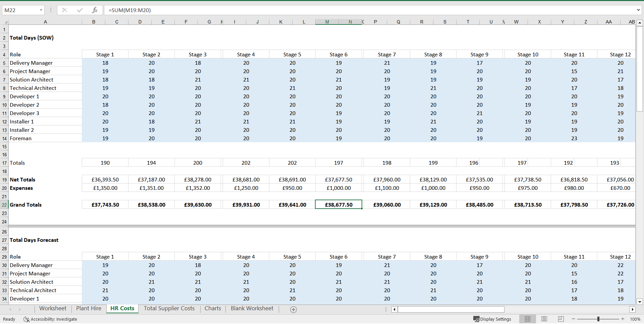Click the left sheet-tab scroll arrow
Viewport: 644px width, 324px height.
tap(10, 309)
